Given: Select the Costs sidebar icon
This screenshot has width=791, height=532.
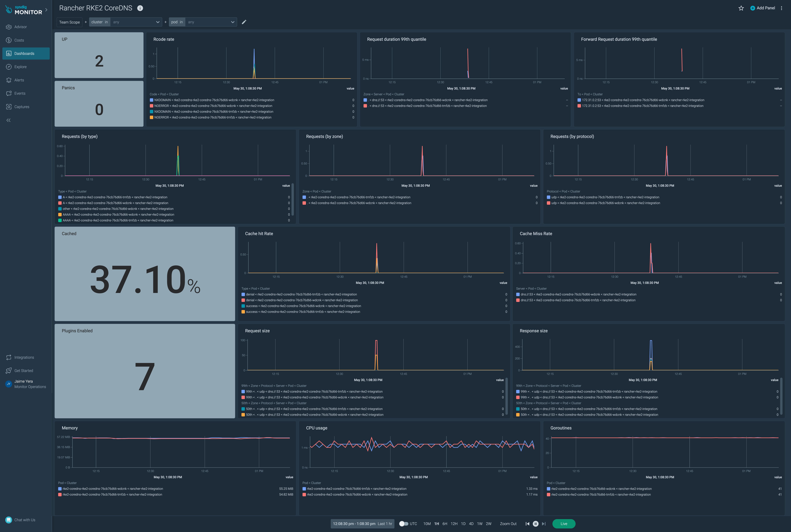Looking at the screenshot, I should pos(19,40).
